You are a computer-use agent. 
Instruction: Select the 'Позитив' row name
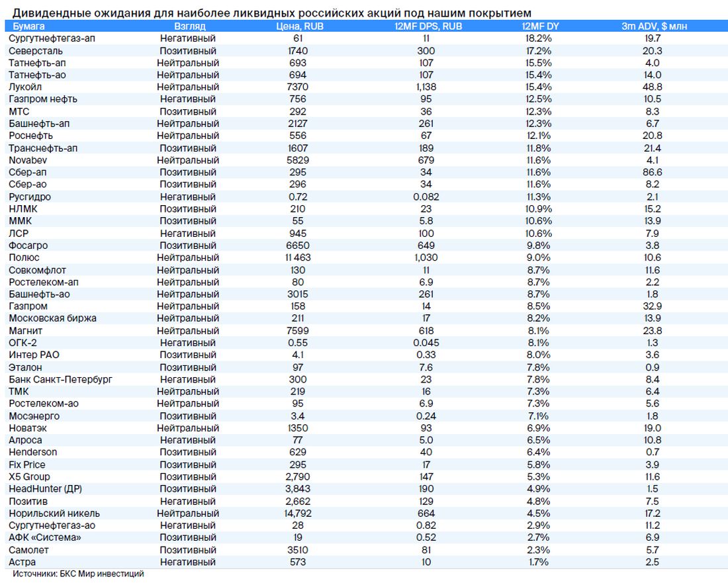point(28,502)
